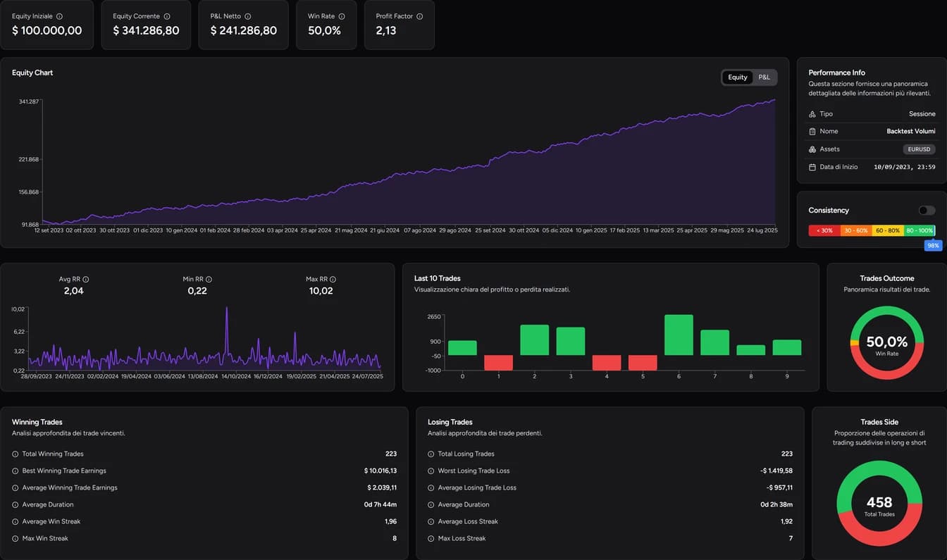This screenshot has height=560, width=947.
Task: Click the orange 30 - 60% consistency segment
Action: click(x=856, y=230)
